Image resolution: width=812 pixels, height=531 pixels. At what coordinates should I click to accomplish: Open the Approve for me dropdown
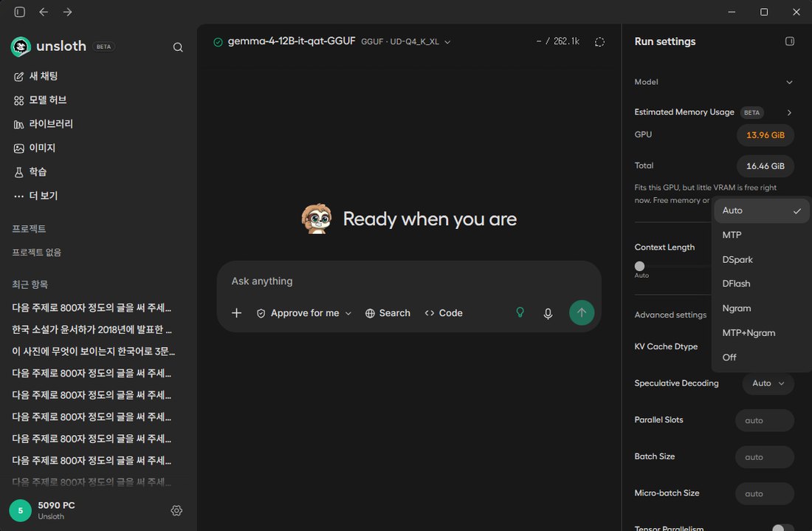[x=304, y=313]
